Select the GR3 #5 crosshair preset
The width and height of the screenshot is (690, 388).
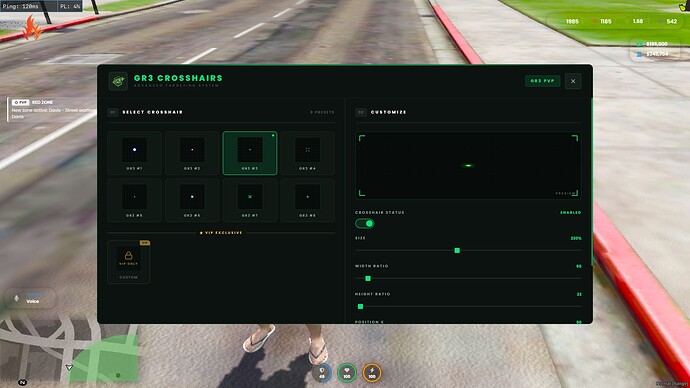(134, 200)
